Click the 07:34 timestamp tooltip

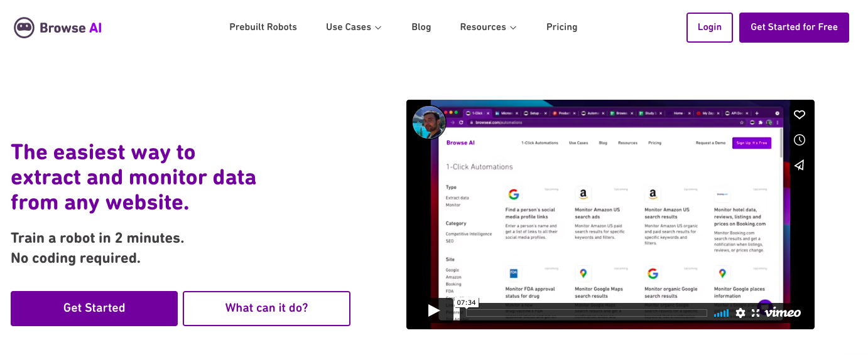click(x=466, y=302)
